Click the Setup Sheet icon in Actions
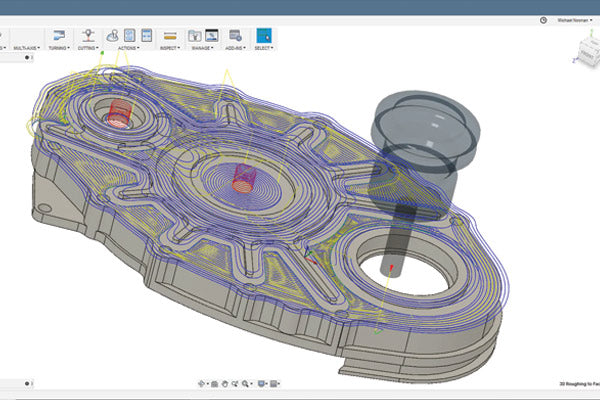600x400 pixels. click(146, 35)
